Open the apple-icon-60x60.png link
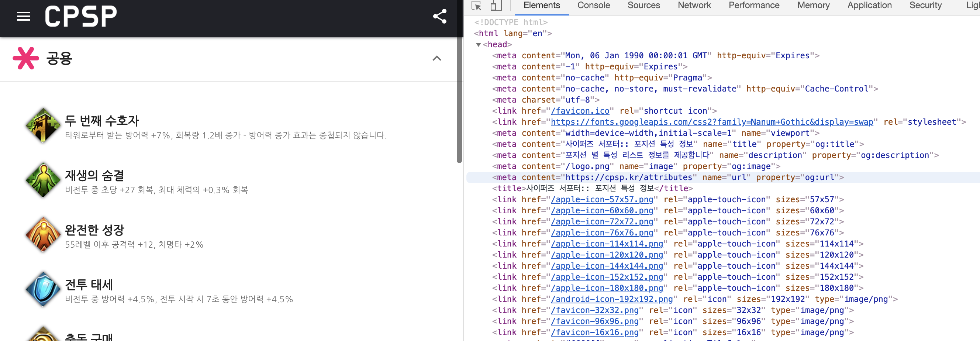 (x=602, y=211)
